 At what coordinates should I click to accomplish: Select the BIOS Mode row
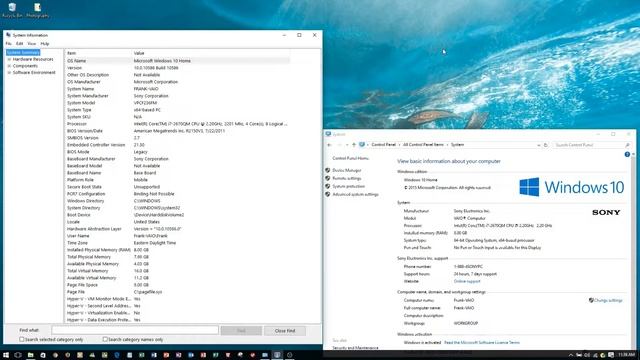tap(178, 152)
